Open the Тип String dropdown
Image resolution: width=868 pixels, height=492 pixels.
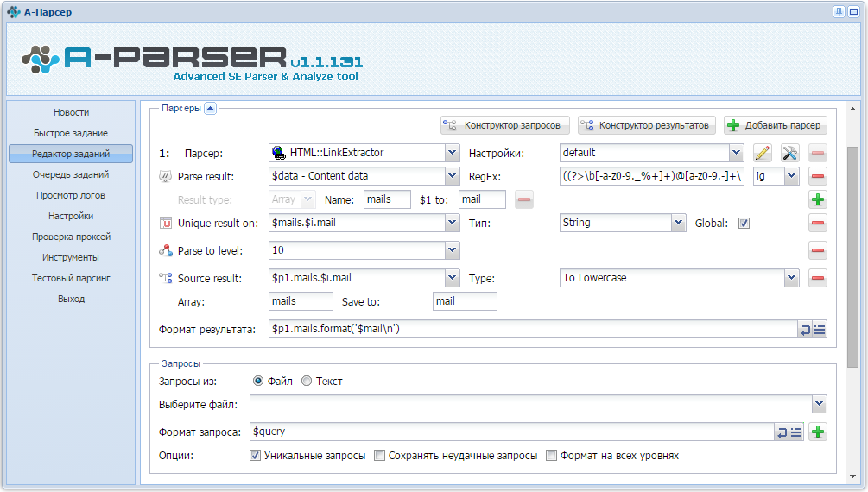pos(679,223)
